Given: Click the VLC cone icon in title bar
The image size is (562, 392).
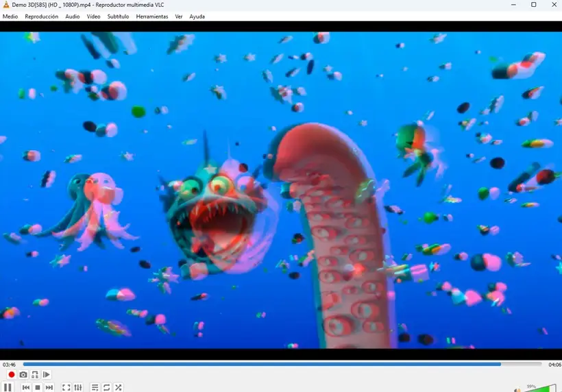Looking at the screenshot, I should 5,5.
